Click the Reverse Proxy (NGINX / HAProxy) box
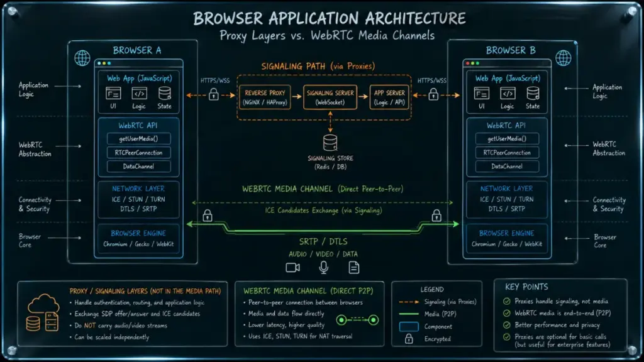The image size is (644, 362). pyautogui.click(x=265, y=97)
